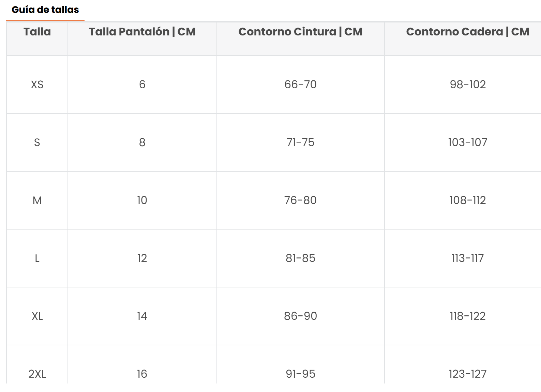Click the L size cell
Screen dimensions: 541x392
[x=37, y=258]
